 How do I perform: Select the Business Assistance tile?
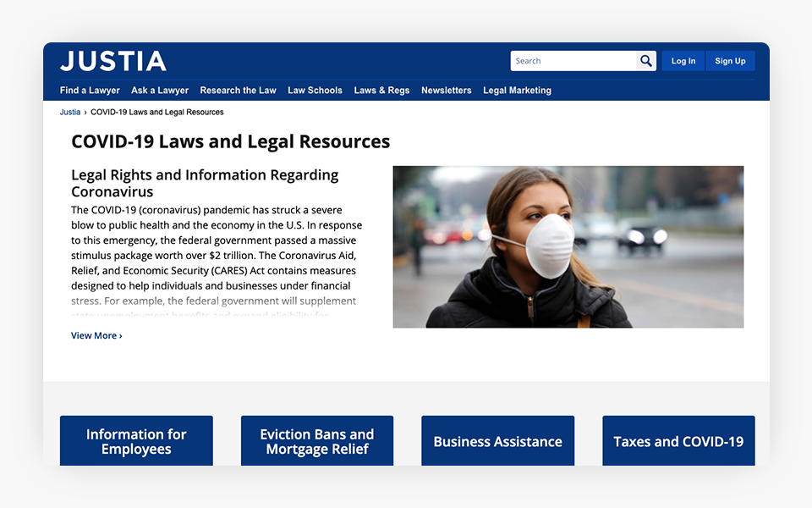[497, 441]
